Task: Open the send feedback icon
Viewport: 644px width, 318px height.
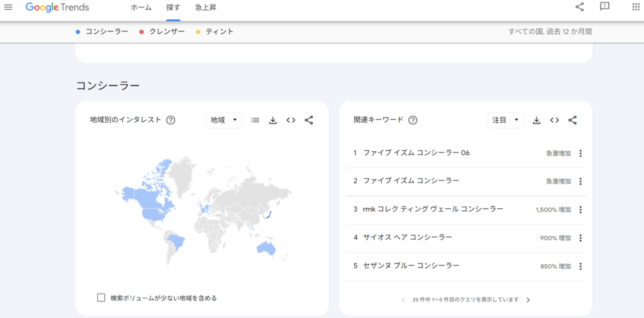Action: [604, 7]
